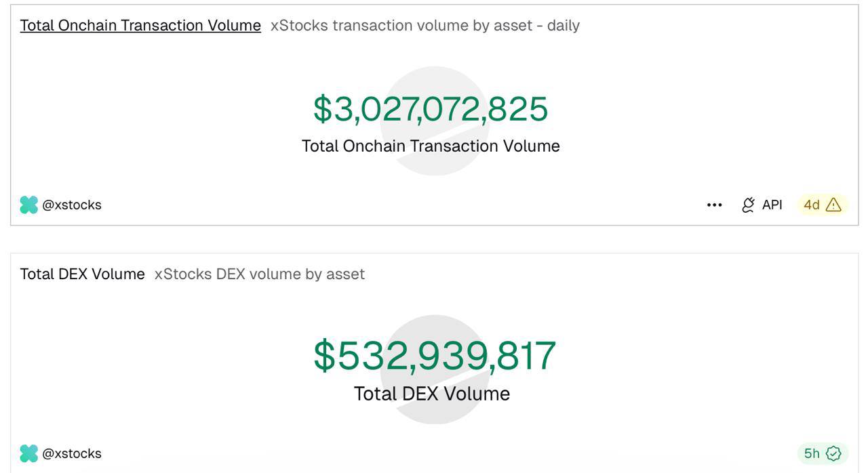
Task: Click 'xStocks transaction volume by asset - daily' subtitle
Action: (425, 26)
